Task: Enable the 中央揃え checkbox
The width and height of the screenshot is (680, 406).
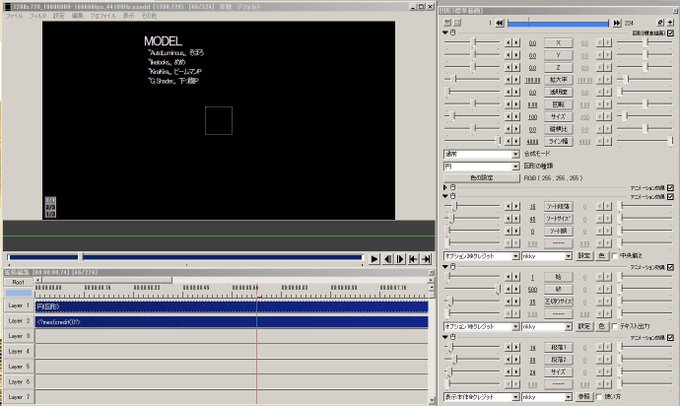Action: point(615,256)
